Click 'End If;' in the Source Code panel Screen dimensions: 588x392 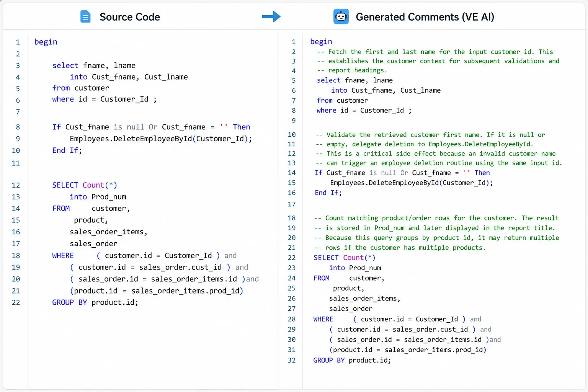(67, 150)
